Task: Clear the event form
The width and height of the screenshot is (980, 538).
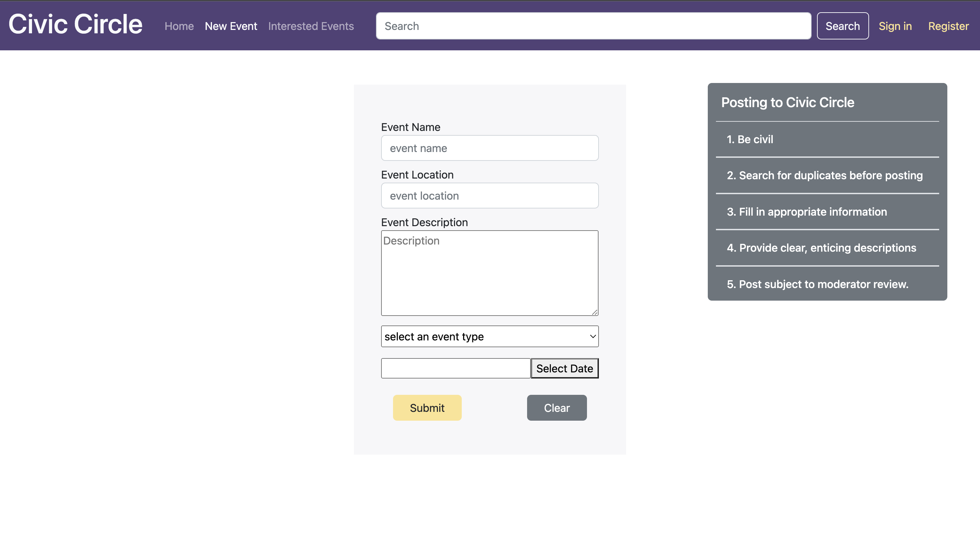Action: click(557, 408)
